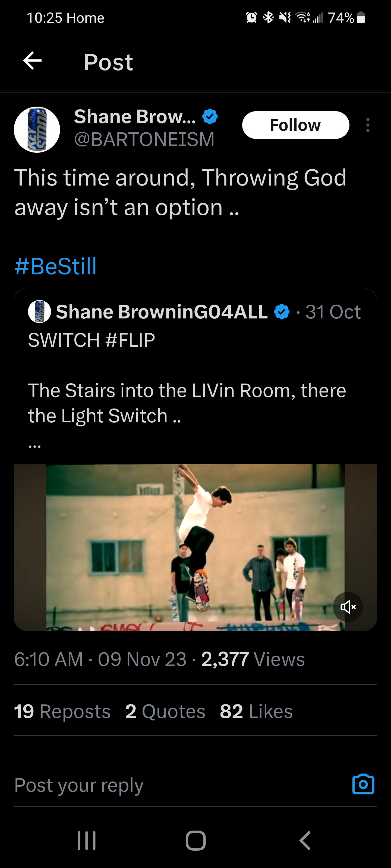Open Android recent apps button
Image resolution: width=391 pixels, height=868 pixels.
[87, 840]
